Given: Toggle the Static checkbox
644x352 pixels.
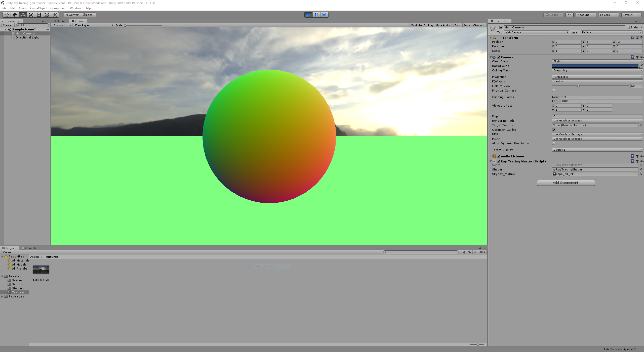Looking at the screenshot, I should (x=628, y=27).
